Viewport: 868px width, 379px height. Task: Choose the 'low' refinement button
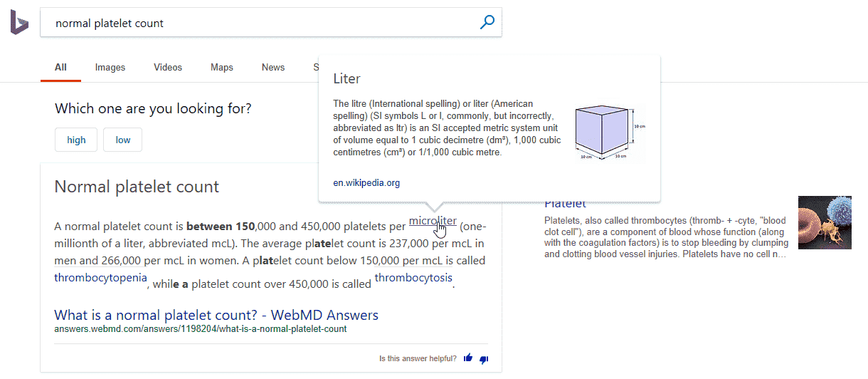point(123,140)
